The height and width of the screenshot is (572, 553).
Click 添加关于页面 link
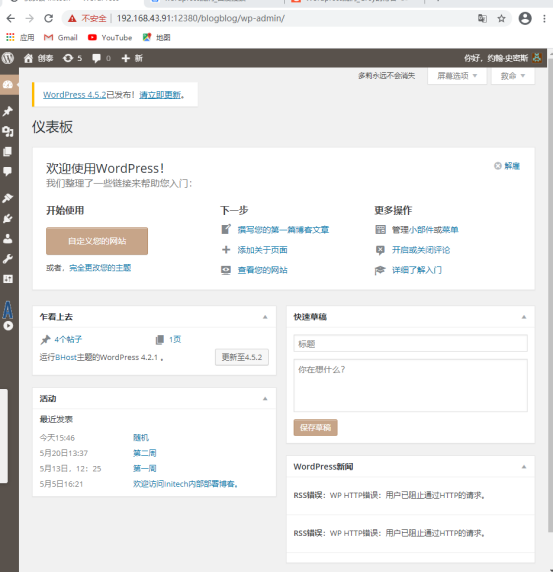pos(262,250)
